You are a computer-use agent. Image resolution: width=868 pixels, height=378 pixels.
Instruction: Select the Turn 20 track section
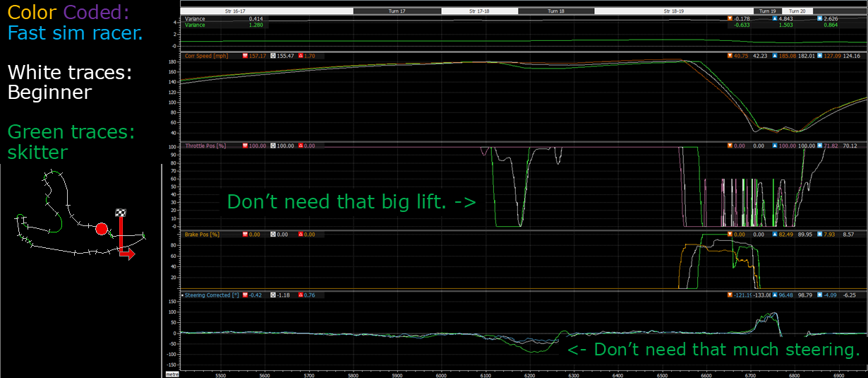pyautogui.click(x=797, y=11)
